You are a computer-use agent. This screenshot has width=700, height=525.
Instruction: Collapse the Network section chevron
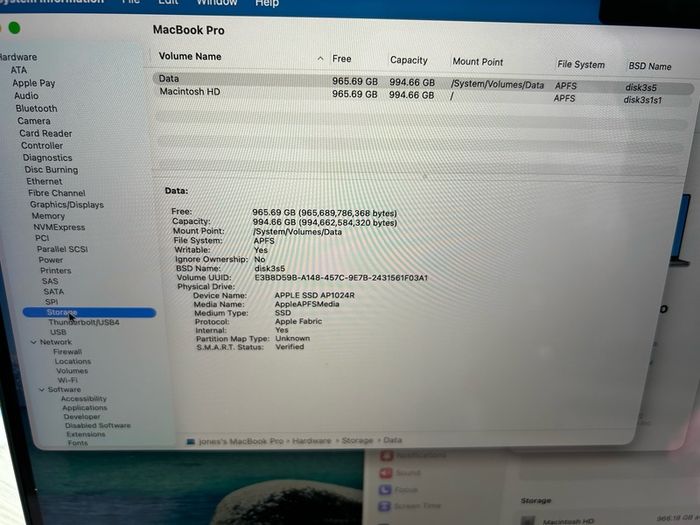click(x=34, y=342)
